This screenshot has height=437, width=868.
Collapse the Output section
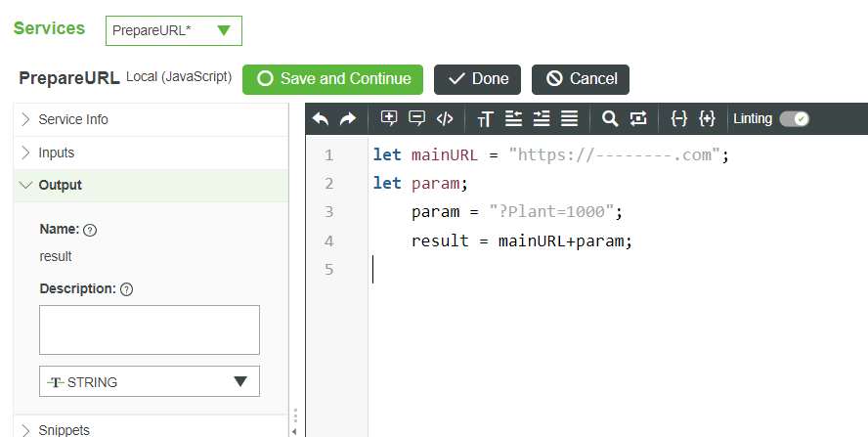(60, 185)
